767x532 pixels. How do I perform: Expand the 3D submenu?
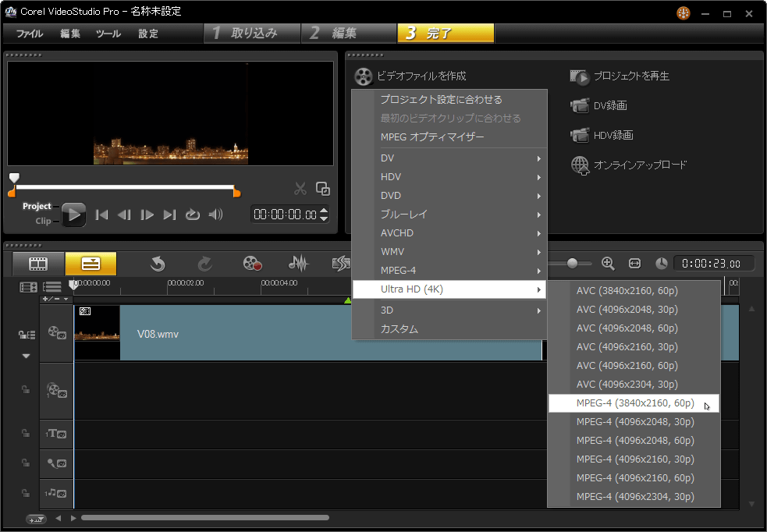[449, 310]
